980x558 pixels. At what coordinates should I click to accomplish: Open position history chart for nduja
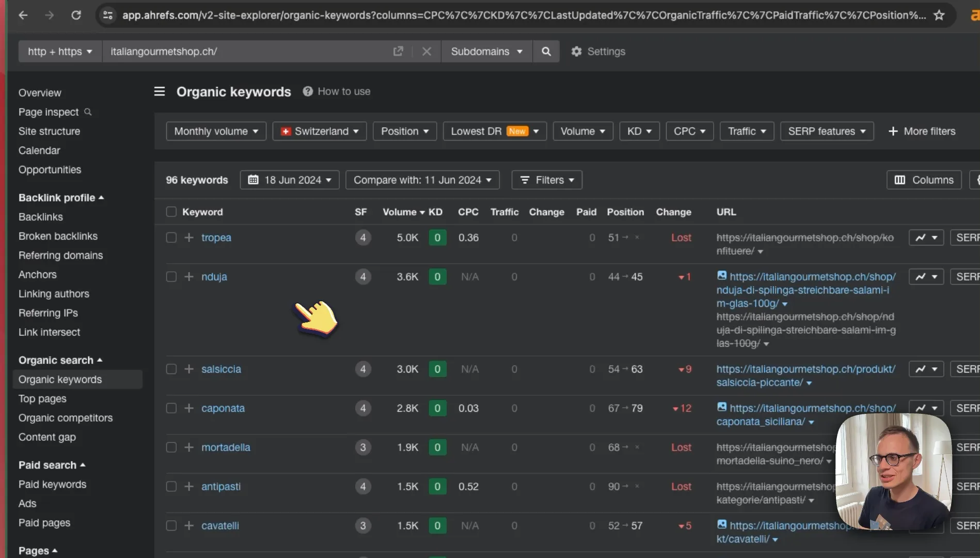926,277
